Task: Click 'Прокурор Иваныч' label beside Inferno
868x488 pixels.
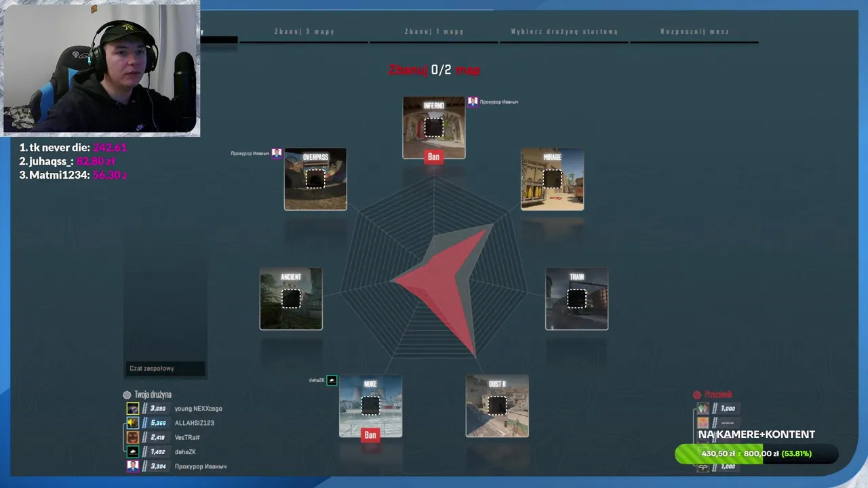Action: [x=499, y=102]
